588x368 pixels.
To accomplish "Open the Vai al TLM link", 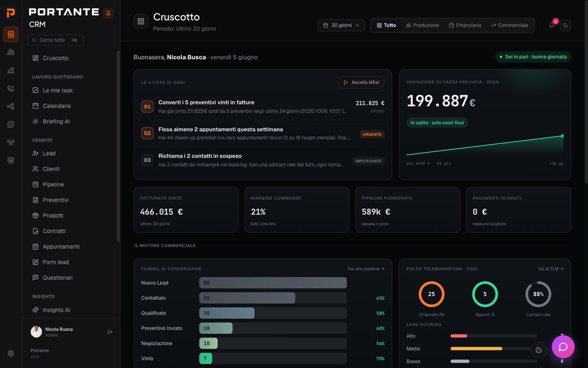I will 551,269.
